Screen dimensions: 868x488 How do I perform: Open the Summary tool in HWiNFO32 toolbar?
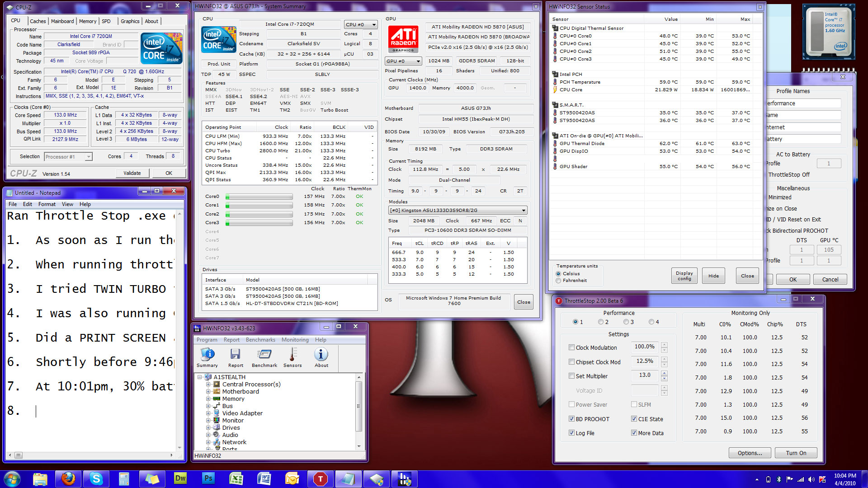207,357
